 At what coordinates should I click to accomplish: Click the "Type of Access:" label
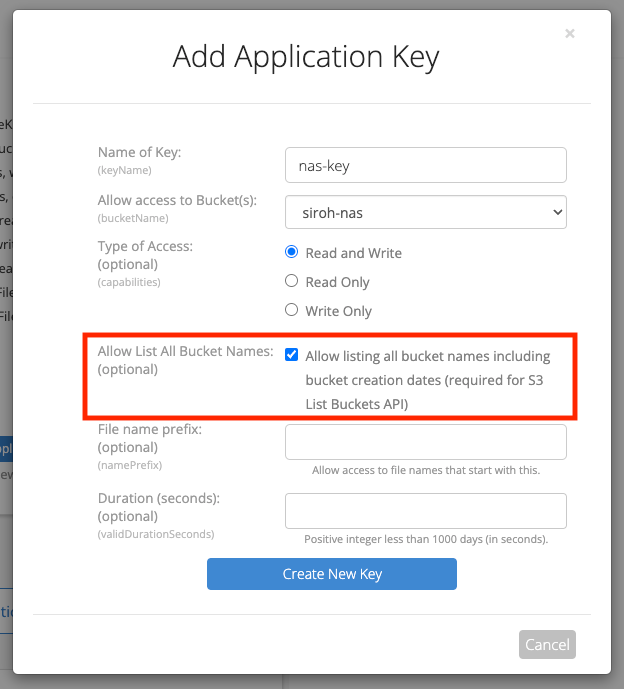(145, 245)
